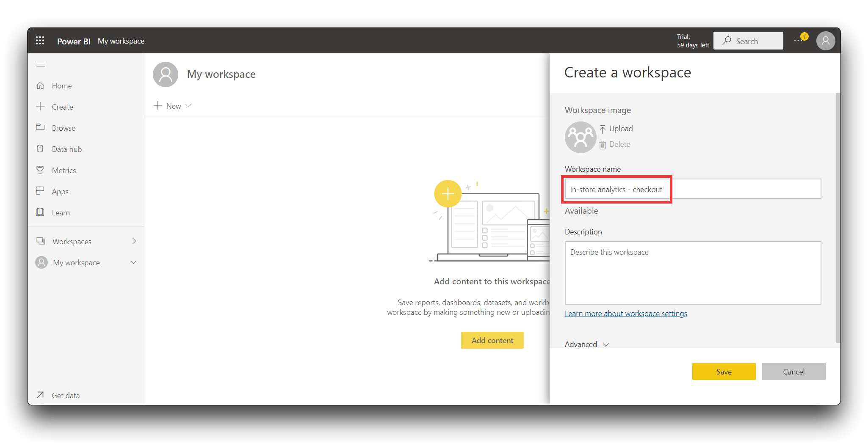Click the Workspaces monitor icon
Viewport: 868px width, 446px height.
coord(41,241)
